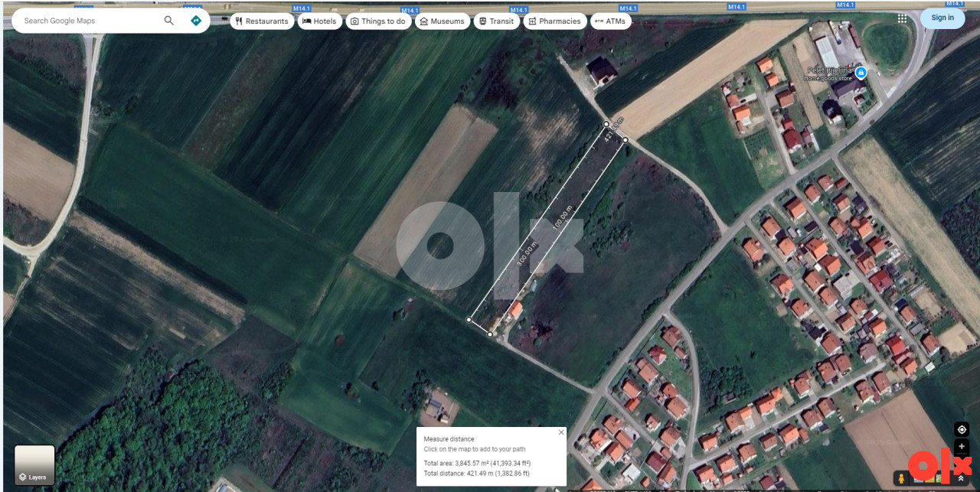Image resolution: width=980 pixels, height=492 pixels.
Task: Show ATMs on the map
Action: point(611,21)
